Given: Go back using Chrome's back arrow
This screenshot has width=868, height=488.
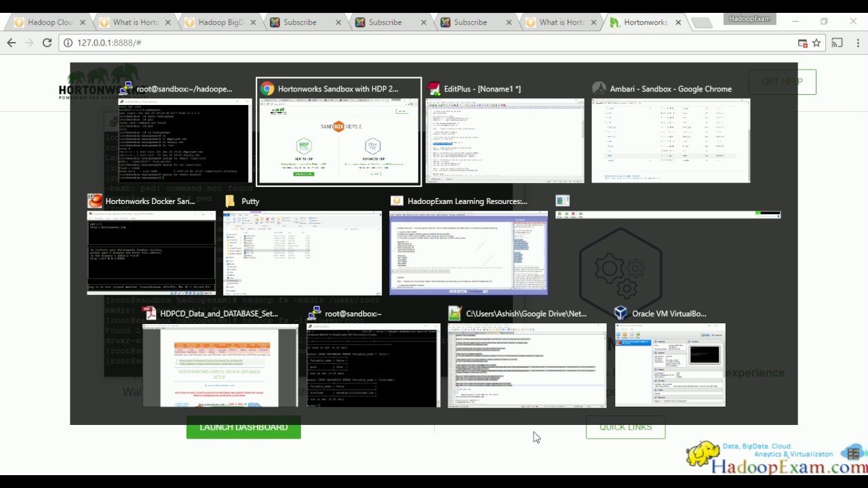Looking at the screenshot, I should click(12, 43).
